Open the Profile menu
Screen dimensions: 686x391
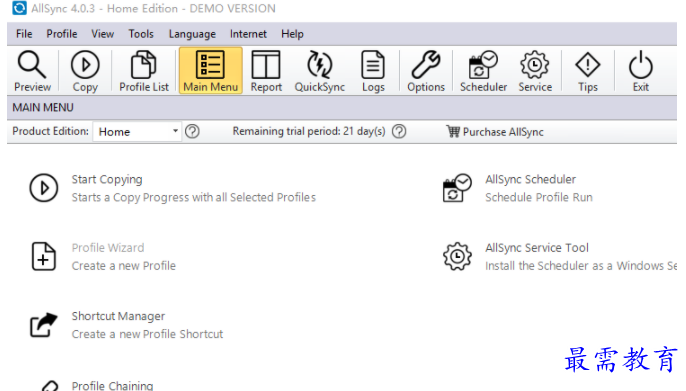click(x=62, y=34)
